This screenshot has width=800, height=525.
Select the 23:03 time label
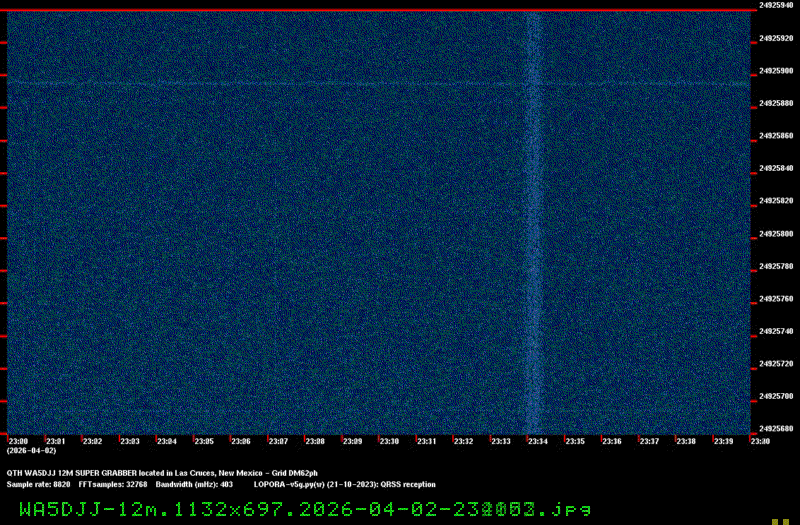130,441
